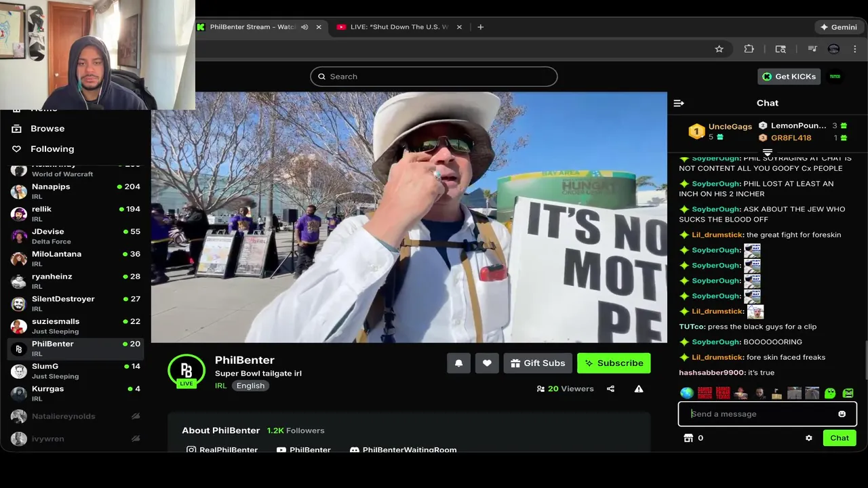Image resolution: width=868 pixels, height=488 pixels.
Task: Open the browser extensions puzzle icon
Action: (x=749, y=49)
